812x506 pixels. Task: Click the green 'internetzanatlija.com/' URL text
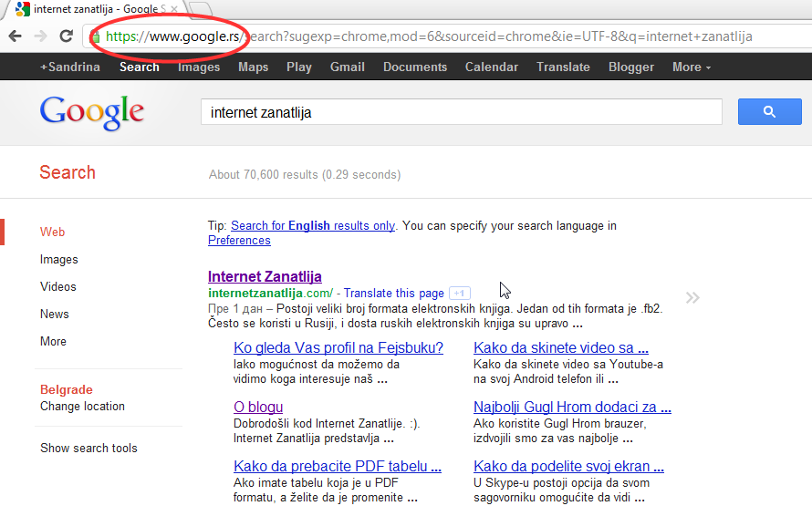point(270,294)
